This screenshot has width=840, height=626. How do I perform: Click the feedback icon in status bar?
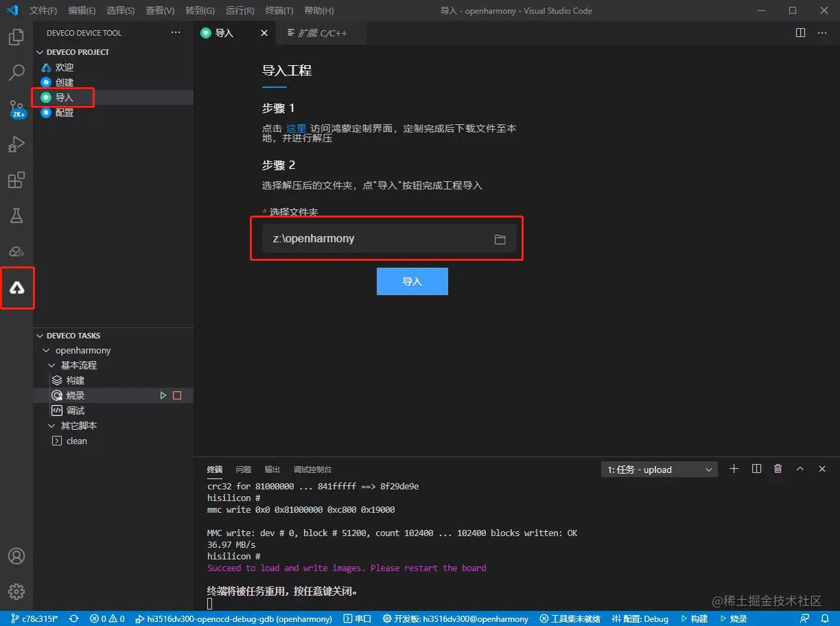click(805, 618)
